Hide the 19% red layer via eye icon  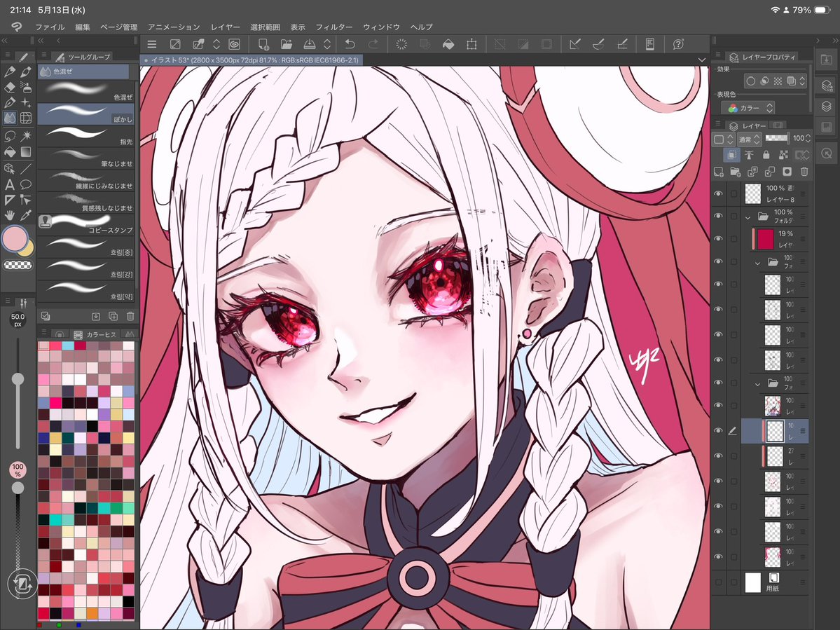click(718, 239)
